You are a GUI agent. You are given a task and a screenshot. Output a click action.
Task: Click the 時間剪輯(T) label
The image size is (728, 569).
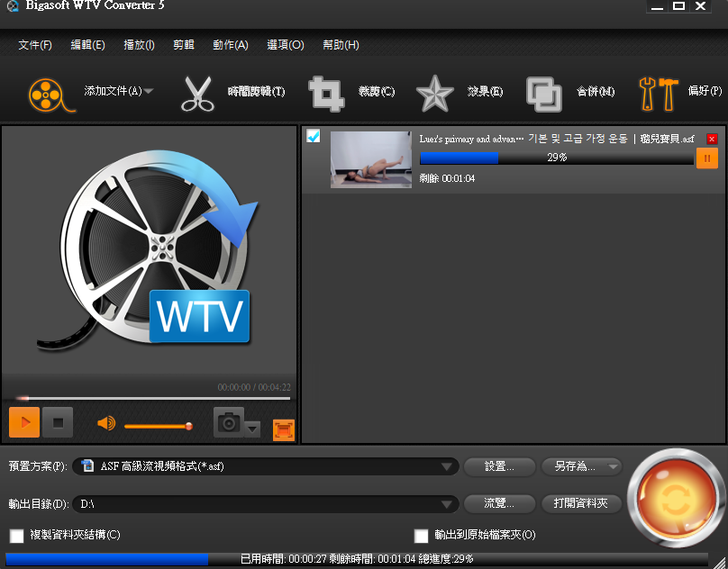[257, 92]
